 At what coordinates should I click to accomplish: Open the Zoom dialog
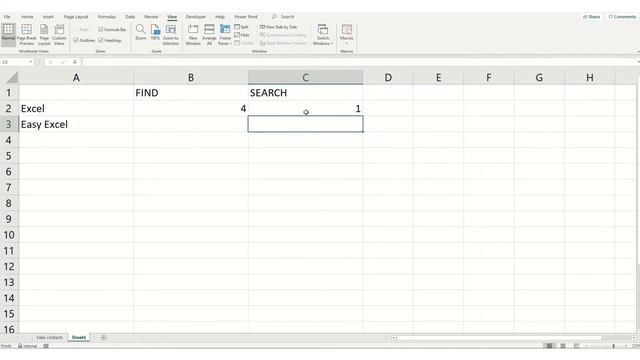click(140, 32)
